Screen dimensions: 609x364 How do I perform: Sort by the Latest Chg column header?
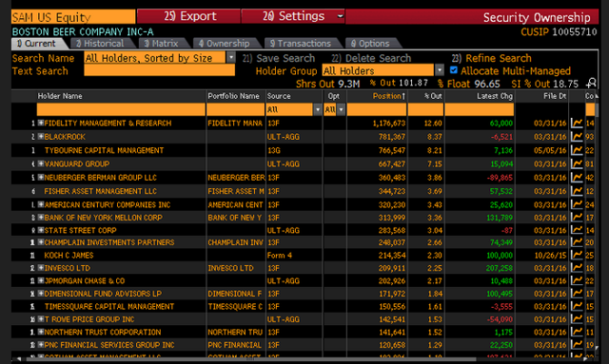click(495, 96)
